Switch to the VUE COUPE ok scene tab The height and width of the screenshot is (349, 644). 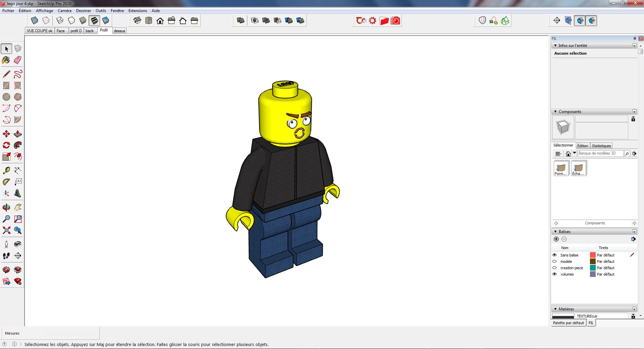[x=40, y=31]
